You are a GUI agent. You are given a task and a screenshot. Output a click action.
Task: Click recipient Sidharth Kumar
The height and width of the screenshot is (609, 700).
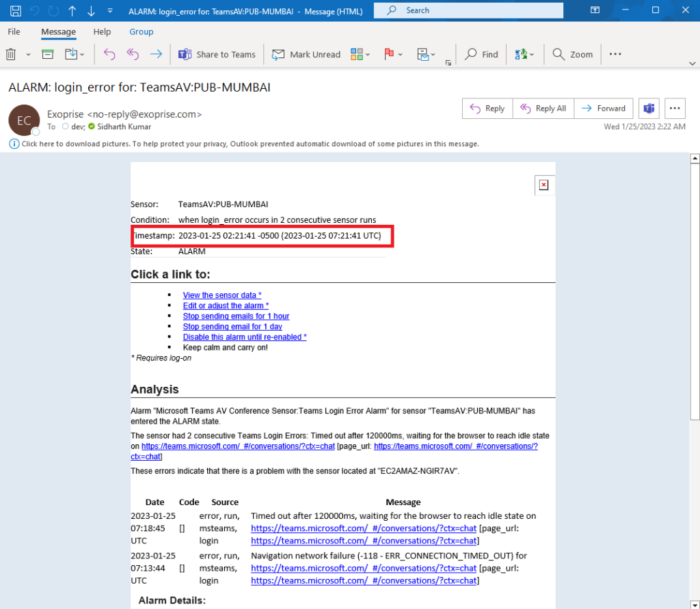pyautogui.click(x=124, y=127)
